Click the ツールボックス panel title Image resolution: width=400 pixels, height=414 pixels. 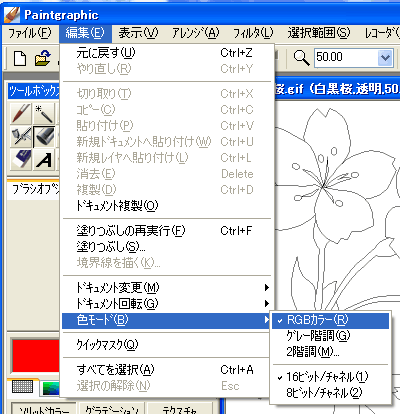34,91
